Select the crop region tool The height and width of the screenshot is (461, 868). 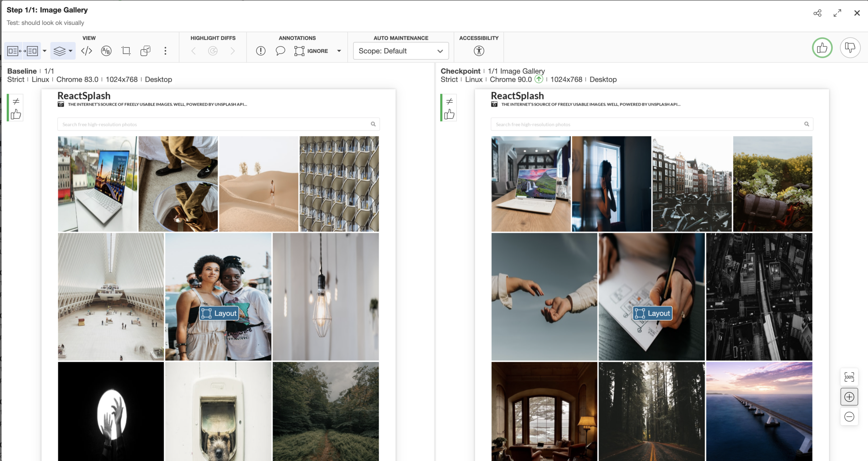126,51
